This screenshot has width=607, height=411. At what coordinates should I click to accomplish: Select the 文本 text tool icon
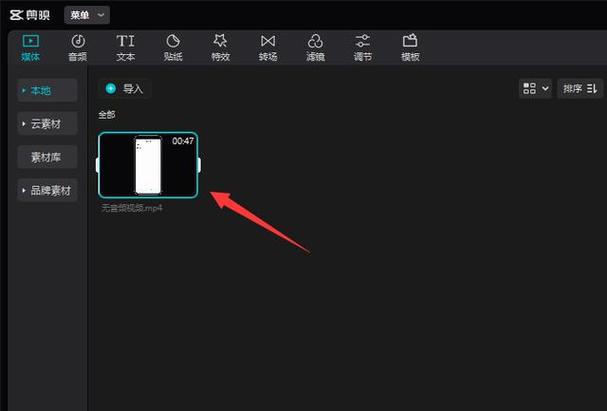click(125, 41)
